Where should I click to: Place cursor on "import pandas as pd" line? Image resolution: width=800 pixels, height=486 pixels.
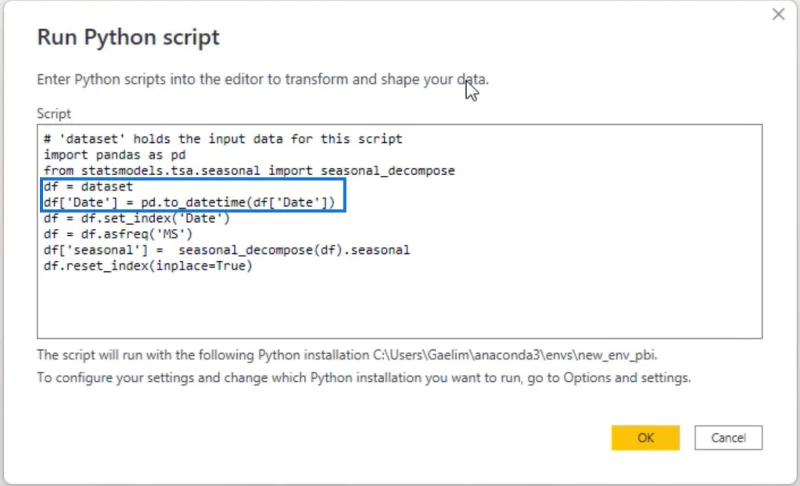click(x=114, y=155)
